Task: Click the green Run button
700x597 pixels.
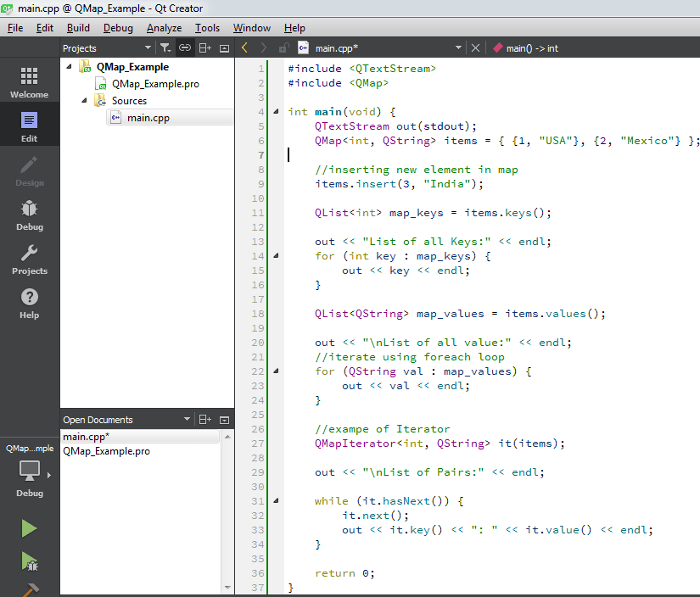Action: [29, 528]
